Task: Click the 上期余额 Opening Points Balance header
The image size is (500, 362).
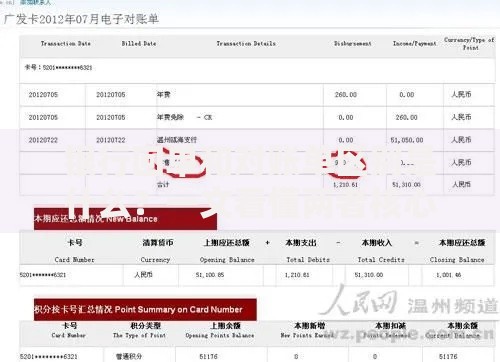Action: click(220, 330)
